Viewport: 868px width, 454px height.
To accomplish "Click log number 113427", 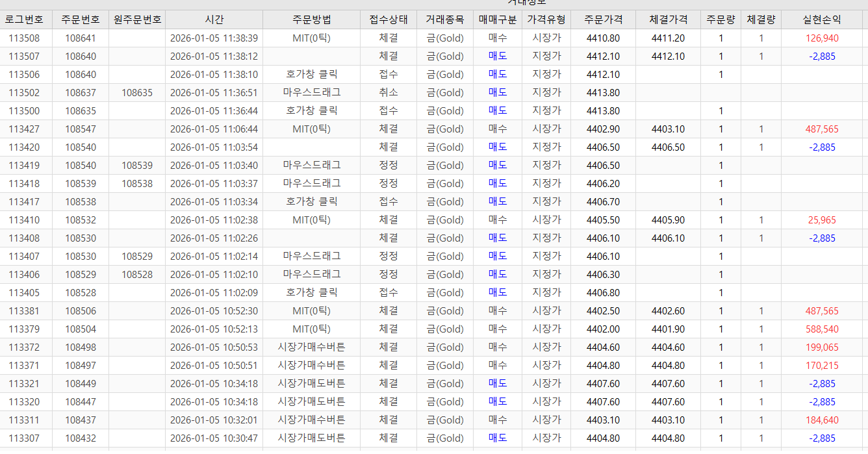I will coord(24,129).
